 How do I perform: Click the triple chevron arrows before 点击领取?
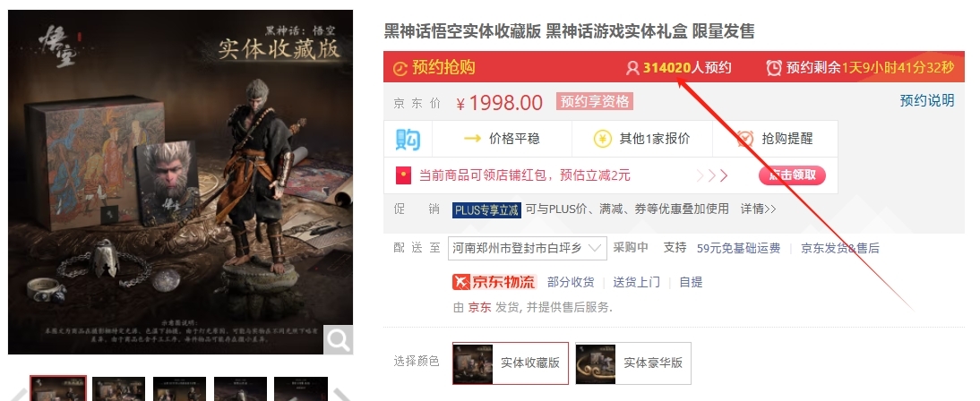point(712,175)
